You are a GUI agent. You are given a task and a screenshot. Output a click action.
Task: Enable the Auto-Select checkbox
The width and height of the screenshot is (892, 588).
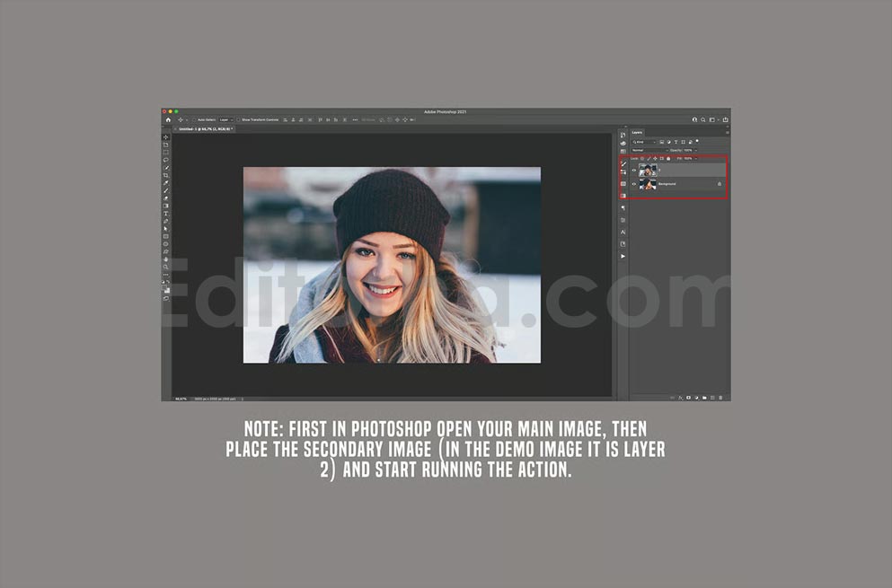tap(194, 120)
